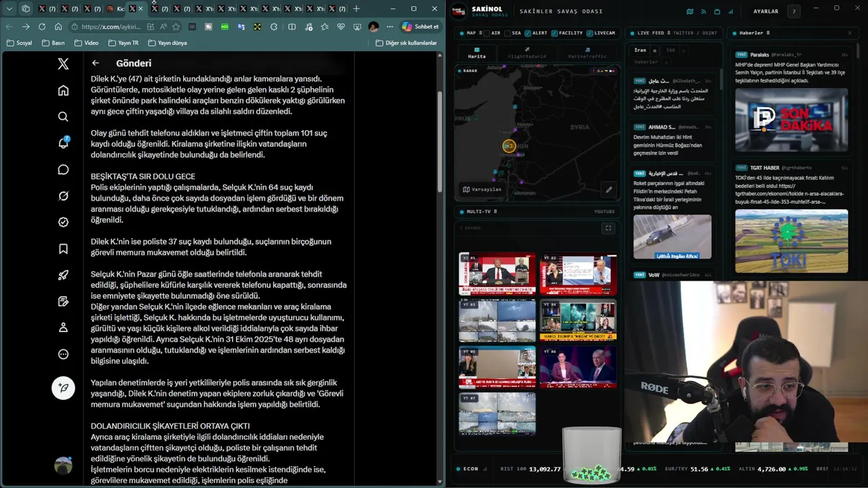
Task: Open X chat messages icon
Action: pos(63,169)
